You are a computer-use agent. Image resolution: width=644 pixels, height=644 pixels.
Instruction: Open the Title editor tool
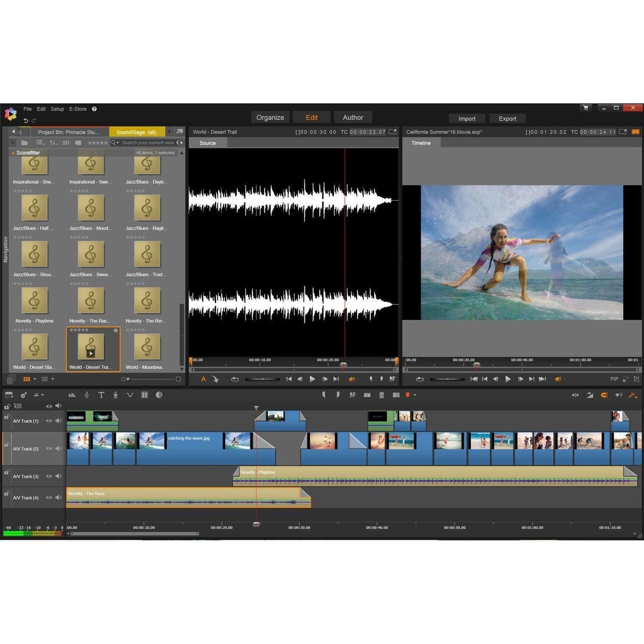coord(101,395)
